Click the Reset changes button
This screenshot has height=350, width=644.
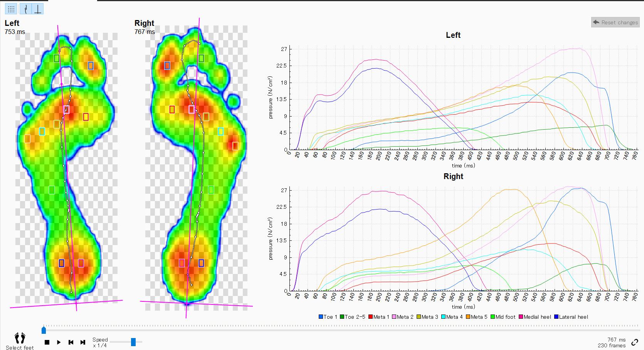[x=615, y=22]
